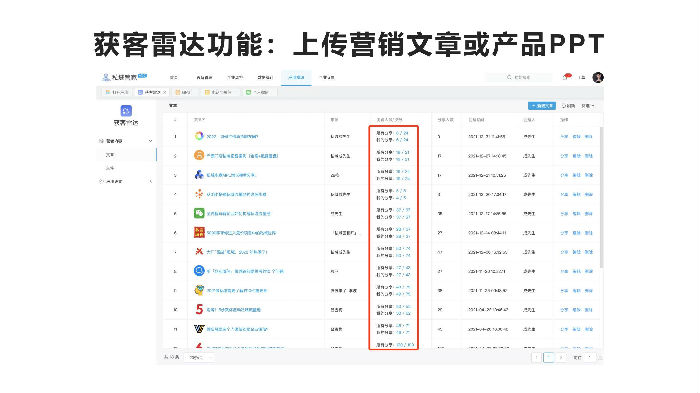Select the highlighted sidebar sub-item

point(126,155)
